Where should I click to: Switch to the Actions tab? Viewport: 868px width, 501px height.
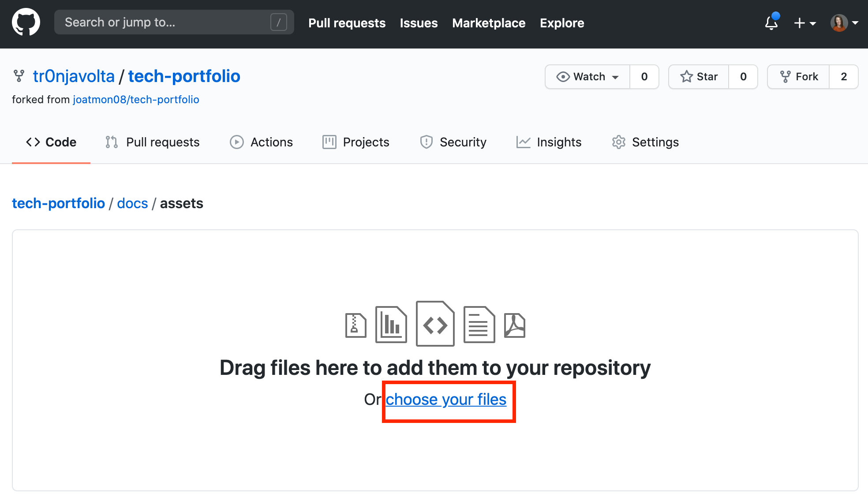[x=262, y=142]
